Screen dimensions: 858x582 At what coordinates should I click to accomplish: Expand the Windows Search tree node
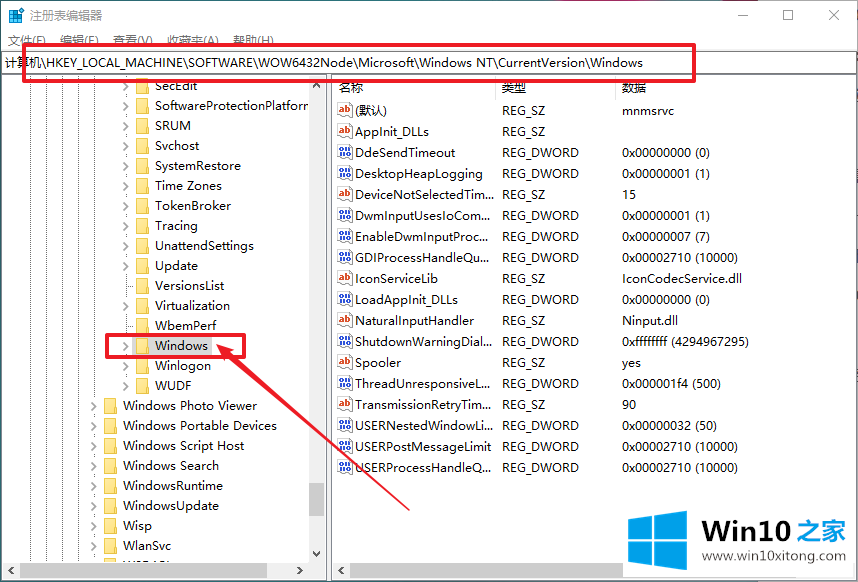(94, 466)
